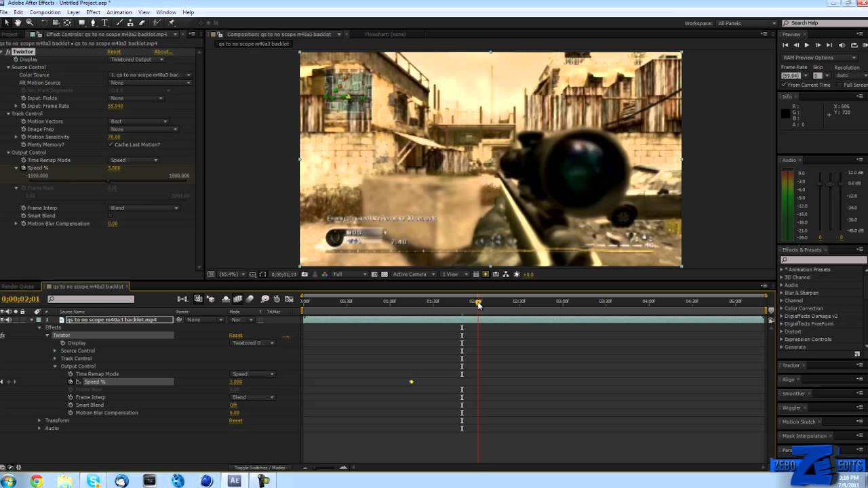Open the Layer menu

[73, 12]
